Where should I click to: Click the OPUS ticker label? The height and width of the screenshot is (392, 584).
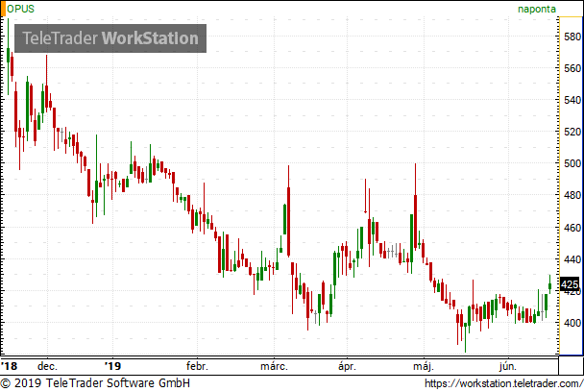click(x=20, y=9)
